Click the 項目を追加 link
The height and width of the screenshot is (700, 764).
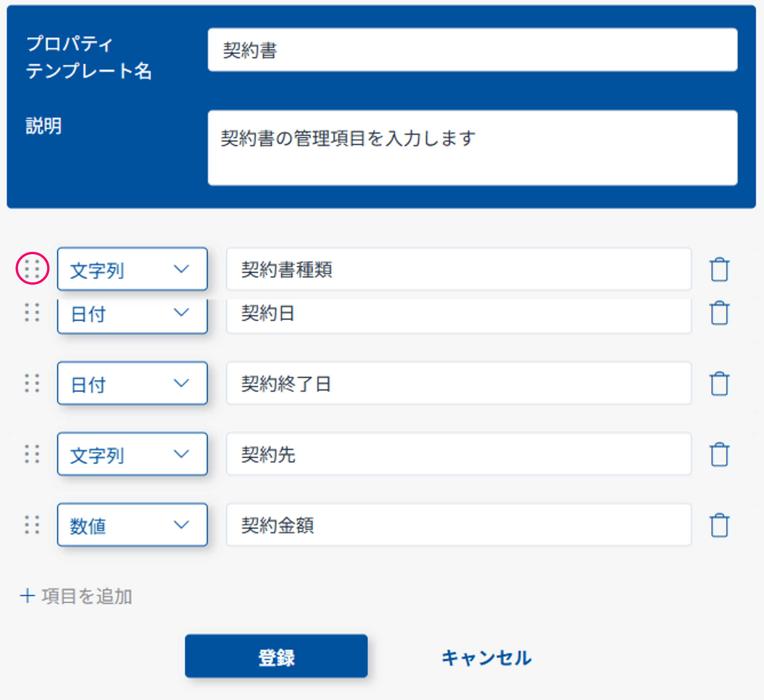[76, 596]
